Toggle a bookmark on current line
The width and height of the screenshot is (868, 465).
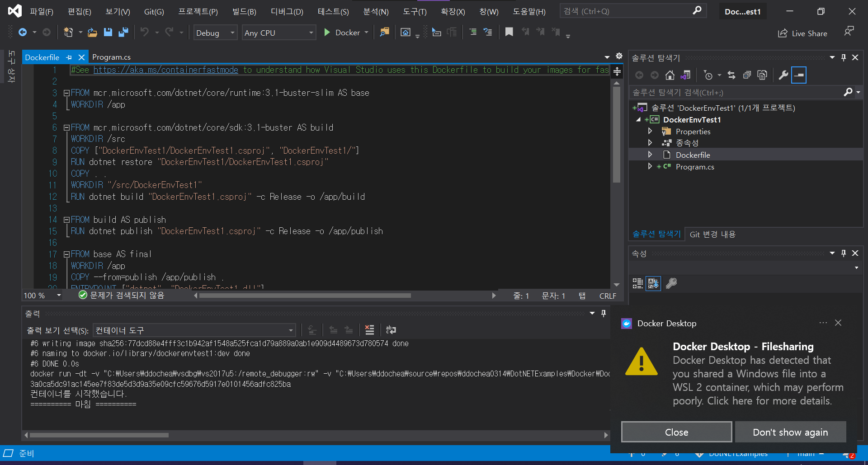click(x=509, y=33)
